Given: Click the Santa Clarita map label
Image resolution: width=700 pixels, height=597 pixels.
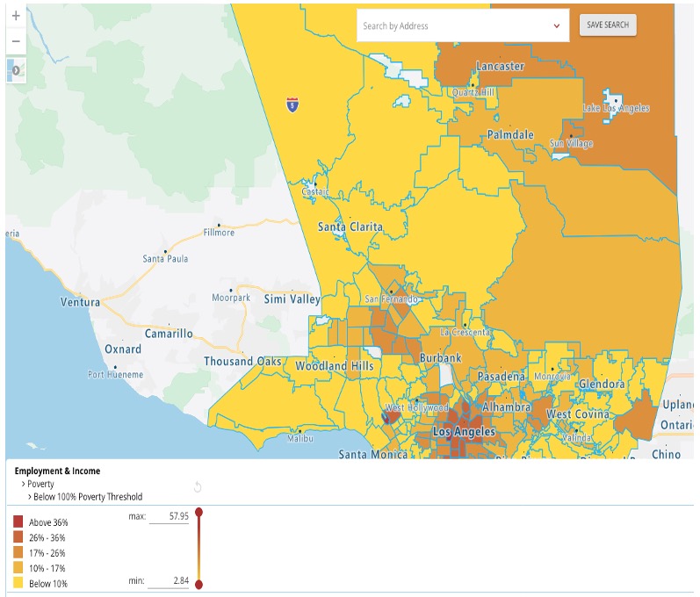Looking at the screenshot, I should 350,227.
